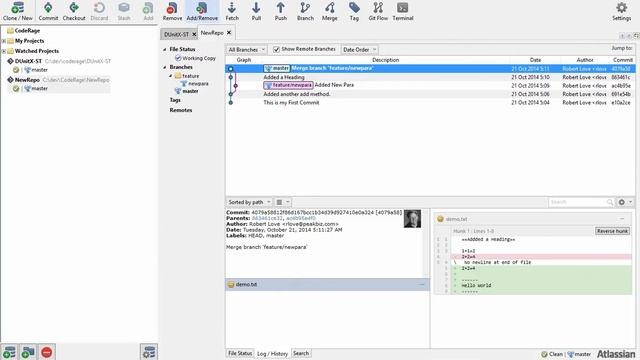Click the Stash toolbar icon

click(x=124, y=11)
